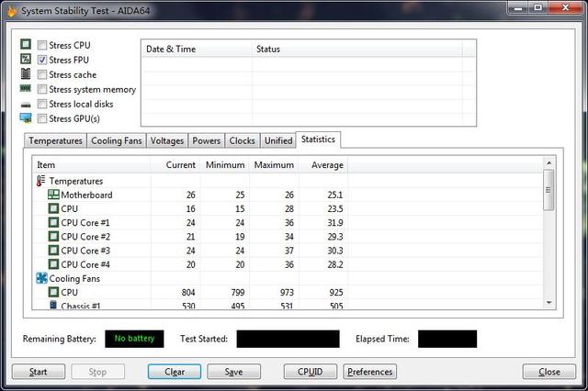Screen dimensions: 588x391
Task: Click the statistics list scroll up arrow
Action: click(548, 162)
